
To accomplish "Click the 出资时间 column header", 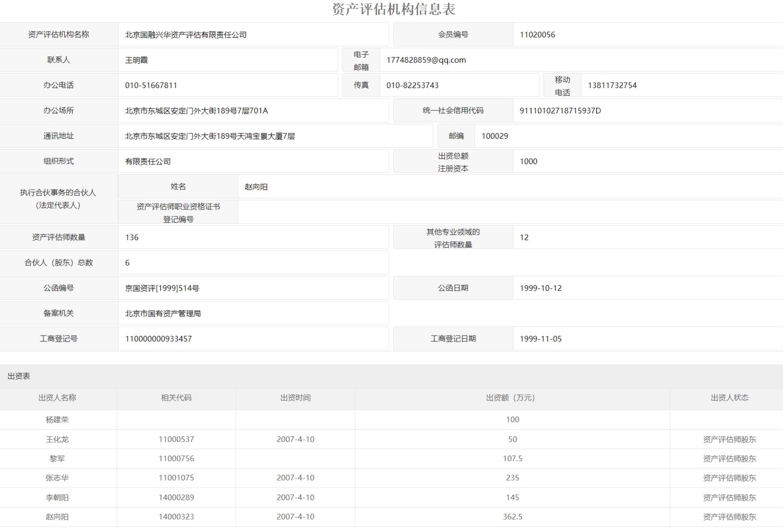I will [295, 398].
